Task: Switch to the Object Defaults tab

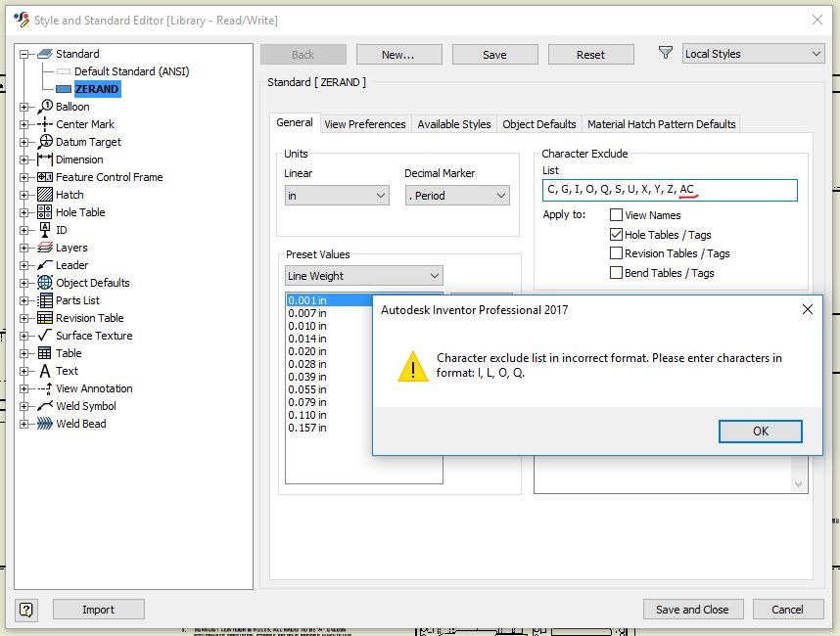Action: pos(539,124)
